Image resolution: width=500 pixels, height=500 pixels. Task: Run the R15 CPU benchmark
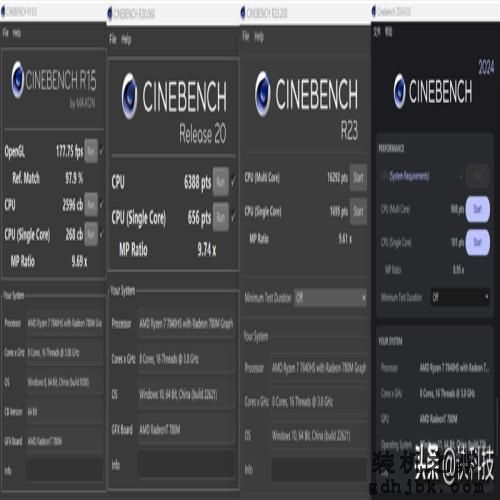(x=91, y=204)
